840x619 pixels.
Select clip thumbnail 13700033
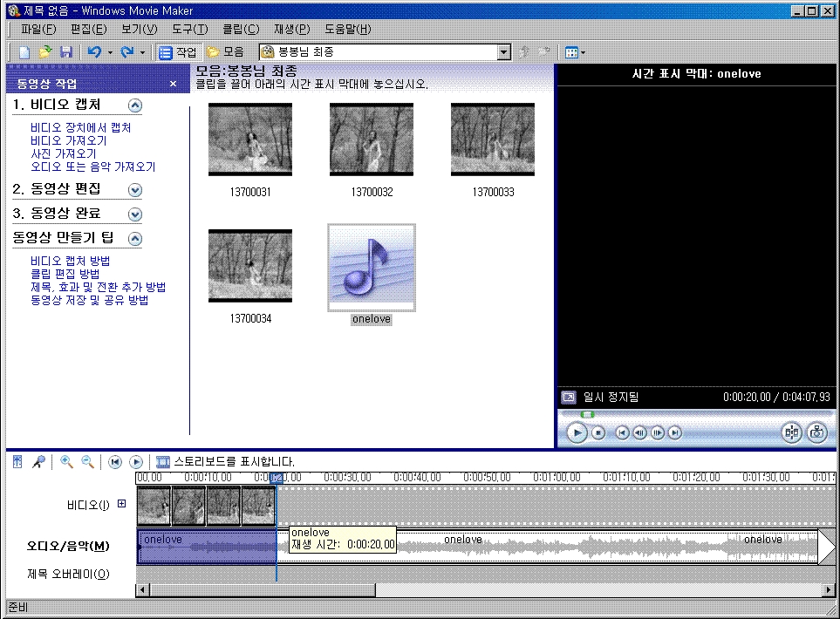point(492,139)
